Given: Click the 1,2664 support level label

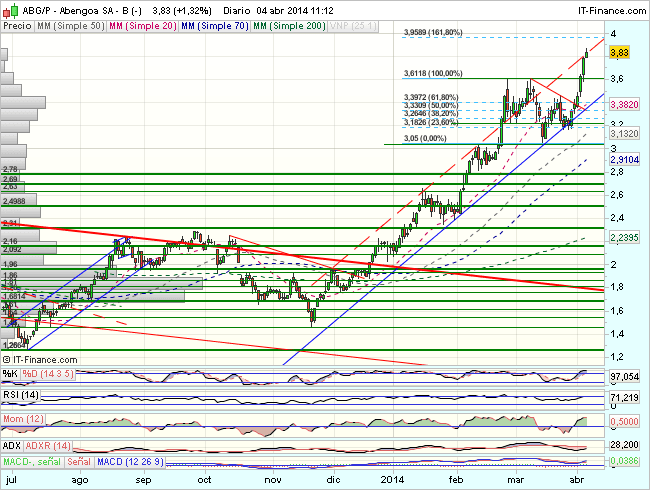Looking at the screenshot, I should [14, 345].
